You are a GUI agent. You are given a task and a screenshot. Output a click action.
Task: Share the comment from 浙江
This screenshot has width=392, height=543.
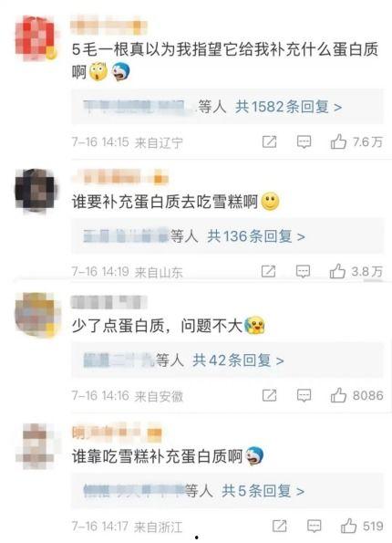click(280, 526)
